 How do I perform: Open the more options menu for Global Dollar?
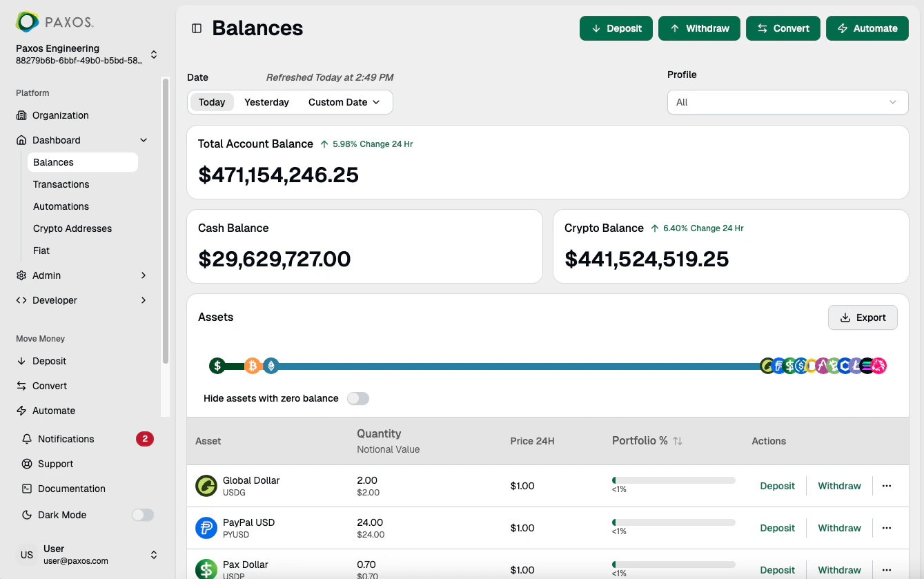(x=887, y=486)
